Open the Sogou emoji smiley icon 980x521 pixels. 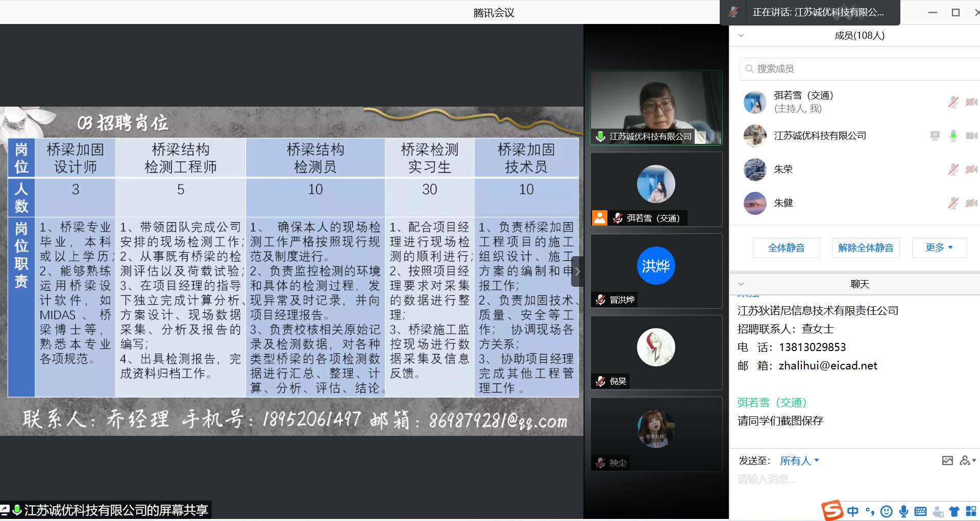pyautogui.click(x=887, y=511)
